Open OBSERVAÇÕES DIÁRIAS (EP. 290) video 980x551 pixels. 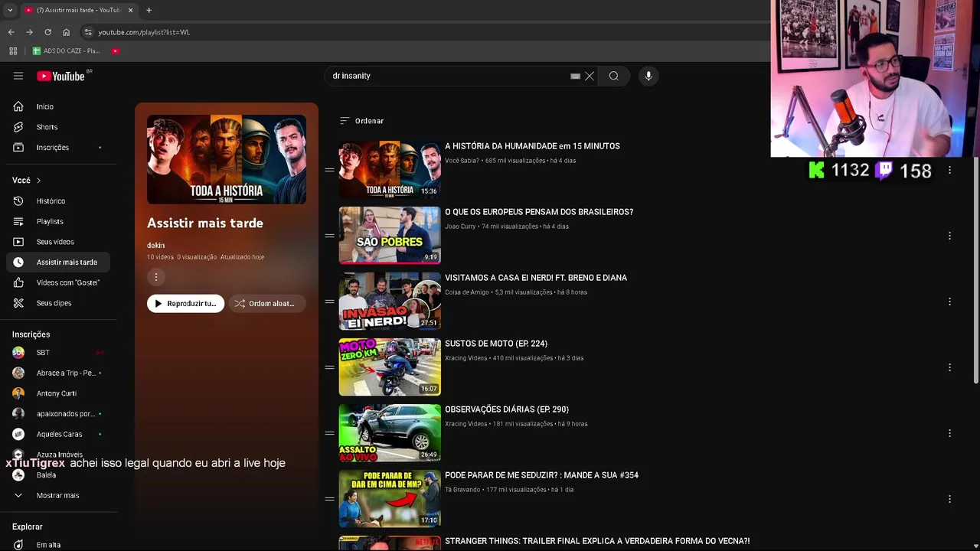(507, 409)
